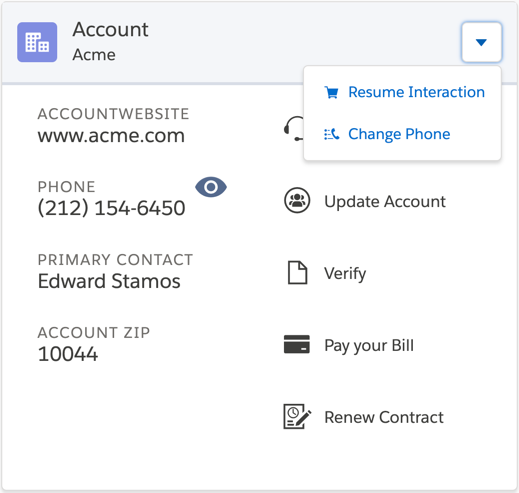Click the shopping cart icon beside Resume Interaction
The width and height of the screenshot is (519, 493).
tap(332, 92)
